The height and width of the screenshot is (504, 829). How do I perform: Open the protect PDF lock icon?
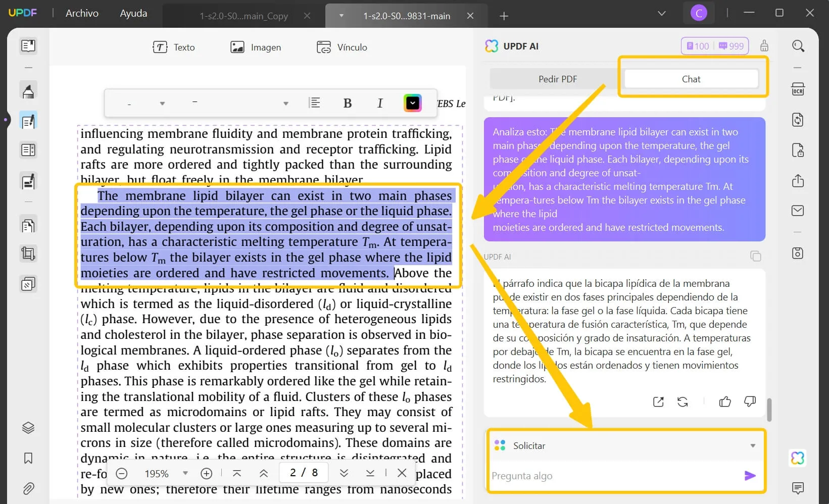coord(798,150)
